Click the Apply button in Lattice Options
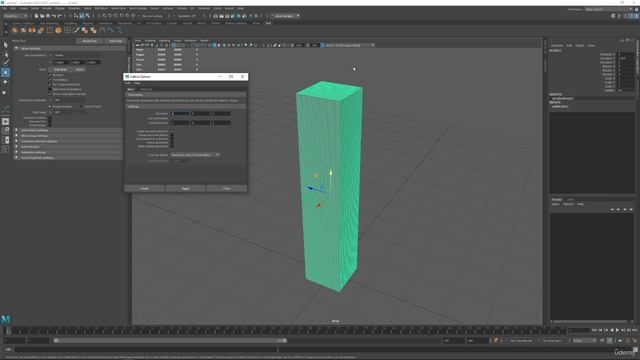Screen dimensions: 640x360 [186, 189]
